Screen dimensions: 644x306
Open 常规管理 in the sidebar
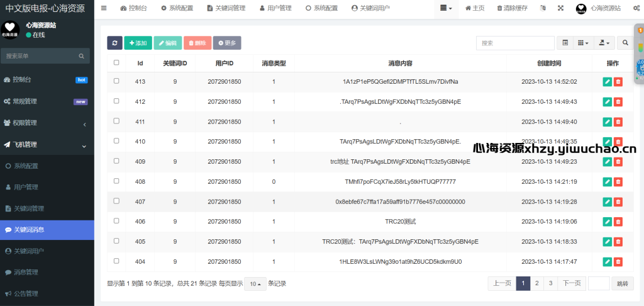click(x=47, y=101)
